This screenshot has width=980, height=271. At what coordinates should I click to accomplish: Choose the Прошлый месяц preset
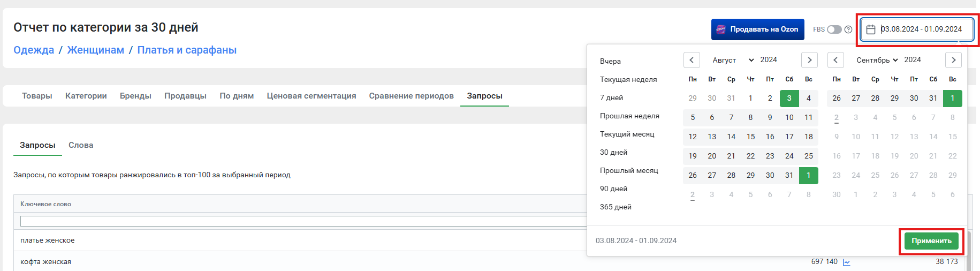pyautogui.click(x=629, y=170)
